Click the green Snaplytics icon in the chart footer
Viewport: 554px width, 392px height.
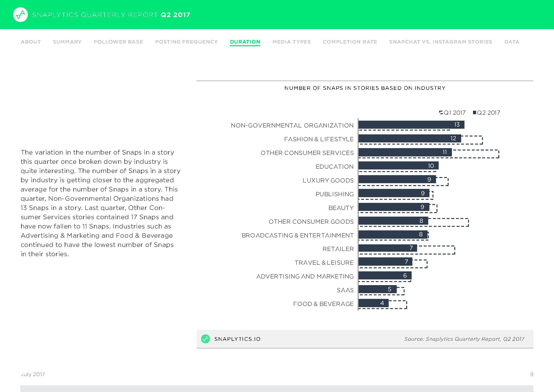tap(205, 339)
